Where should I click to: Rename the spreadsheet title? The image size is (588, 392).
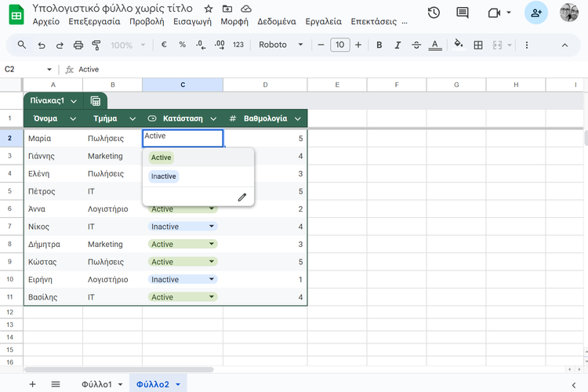pos(112,9)
